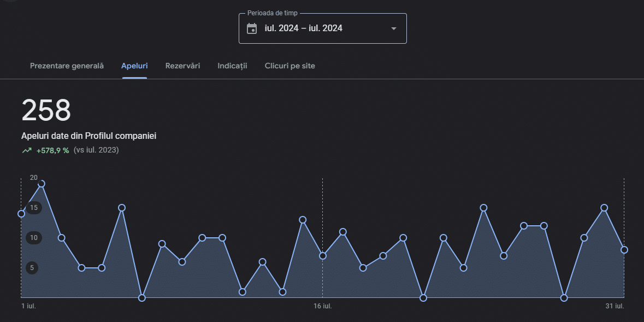Open the iul. 2024 – iul. 2024 range field
This screenshot has height=322, width=644.
[x=304, y=28]
